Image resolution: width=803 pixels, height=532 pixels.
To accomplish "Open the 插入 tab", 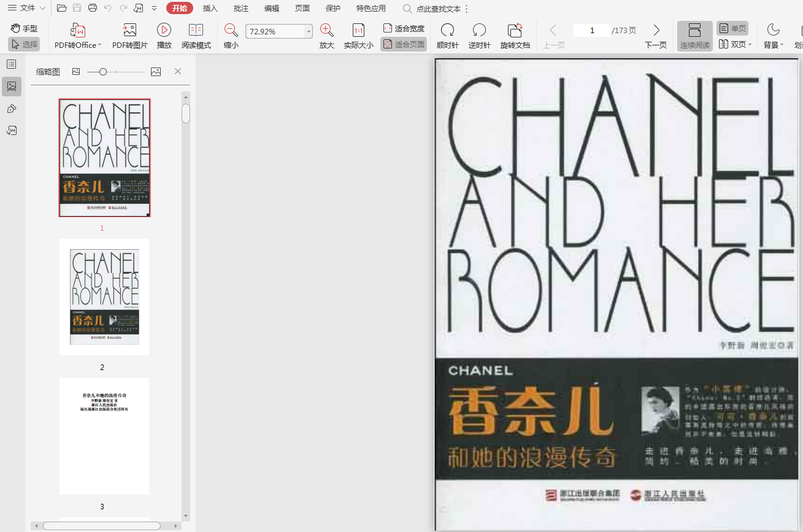I will coord(210,9).
